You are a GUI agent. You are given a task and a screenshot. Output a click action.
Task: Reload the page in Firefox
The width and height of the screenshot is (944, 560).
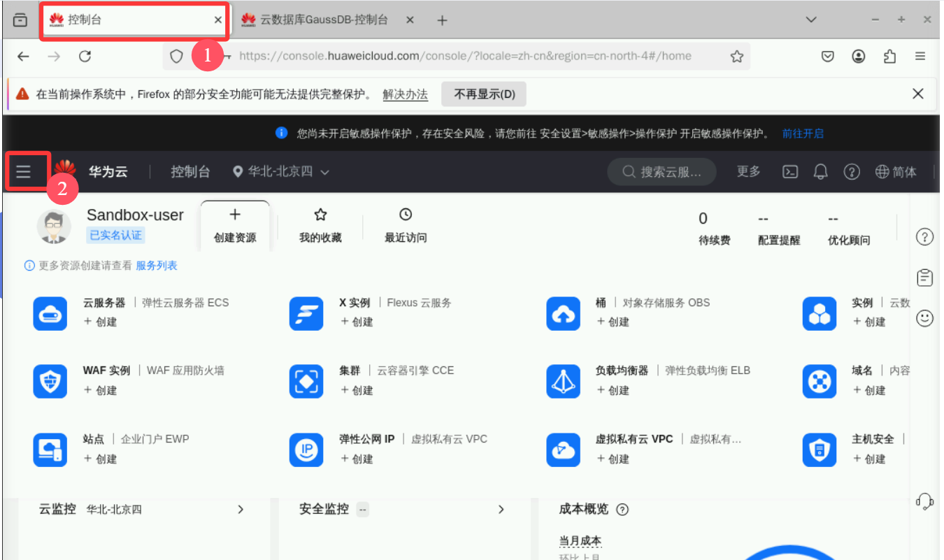tap(85, 57)
